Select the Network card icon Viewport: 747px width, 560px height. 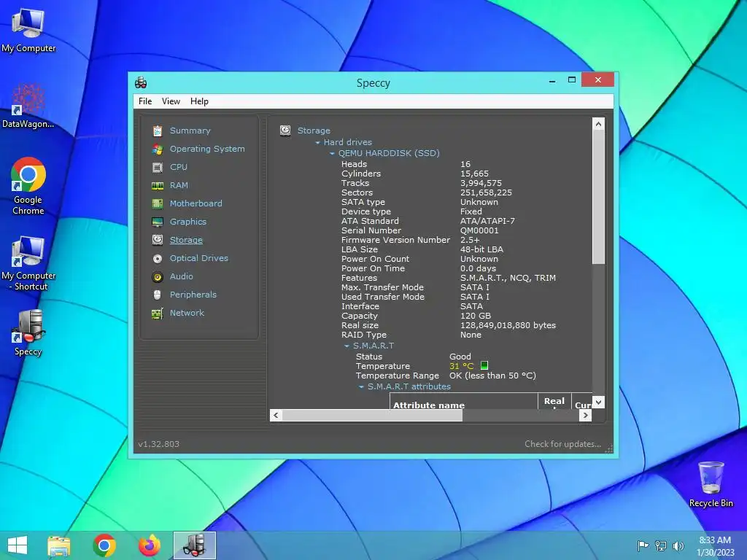(158, 314)
